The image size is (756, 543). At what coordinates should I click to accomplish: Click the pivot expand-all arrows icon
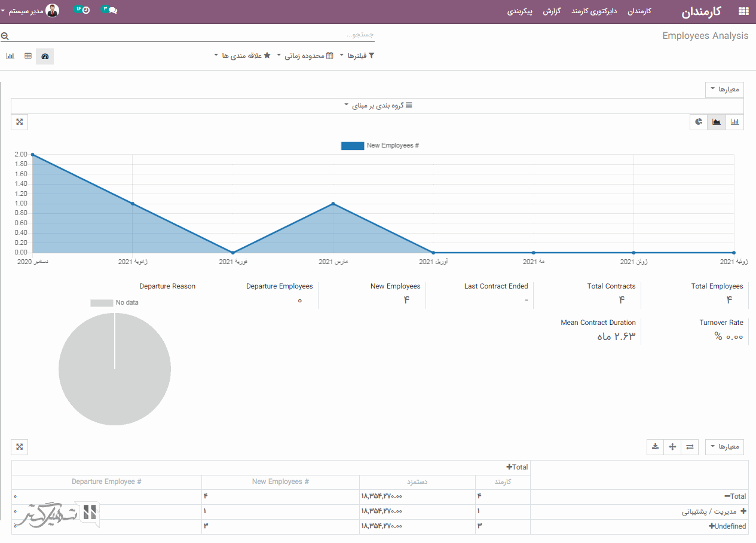[672, 447]
